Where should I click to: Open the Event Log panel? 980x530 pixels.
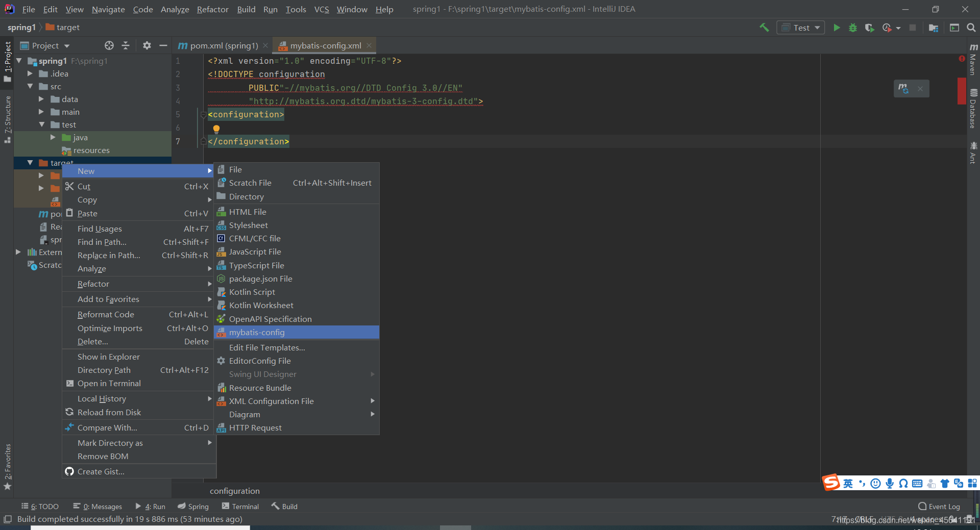[939, 507]
